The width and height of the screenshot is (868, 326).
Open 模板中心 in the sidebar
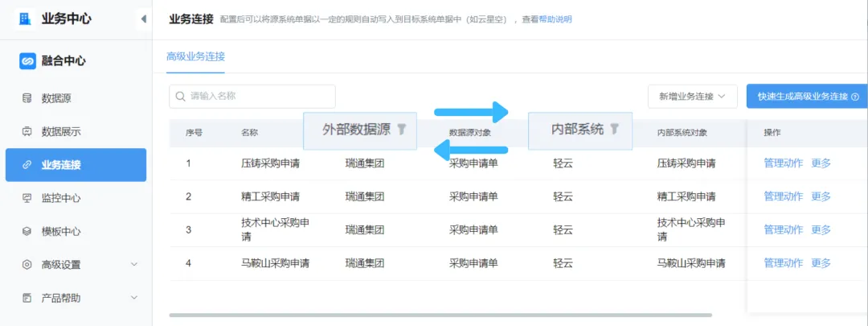[x=61, y=231]
